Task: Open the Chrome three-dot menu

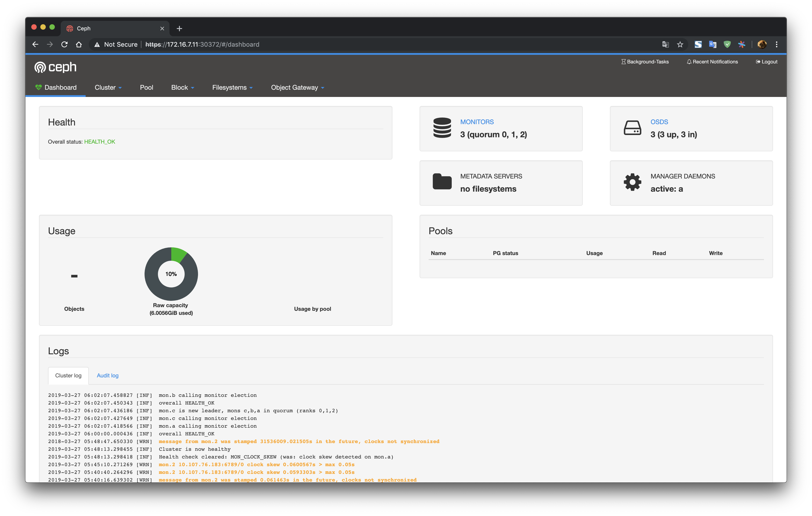Action: [x=777, y=44]
